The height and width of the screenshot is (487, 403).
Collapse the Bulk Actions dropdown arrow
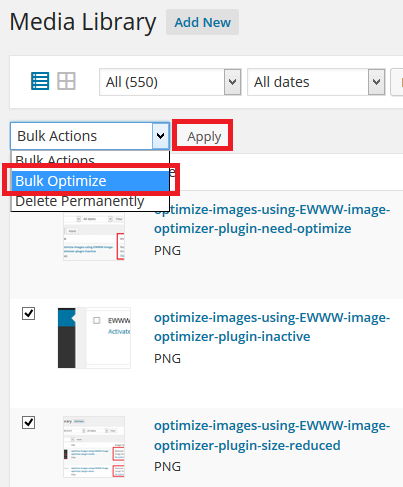point(161,136)
